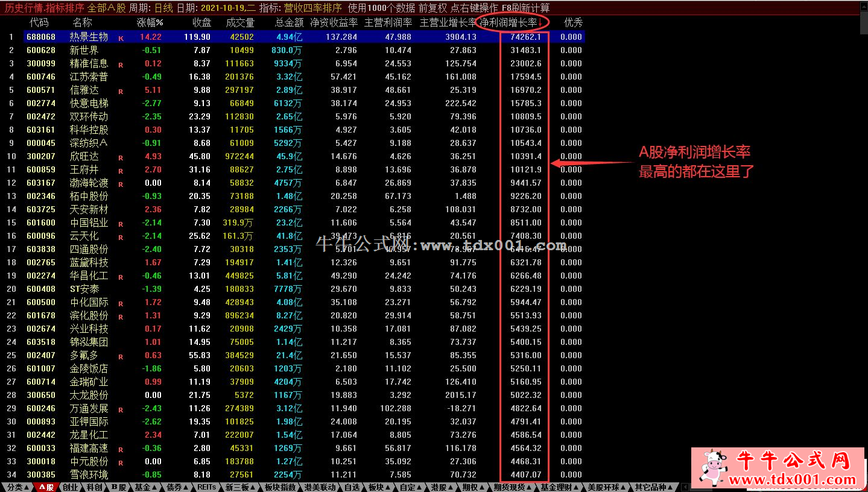Sort by the 涨幅% column header

(x=150, y=23)
